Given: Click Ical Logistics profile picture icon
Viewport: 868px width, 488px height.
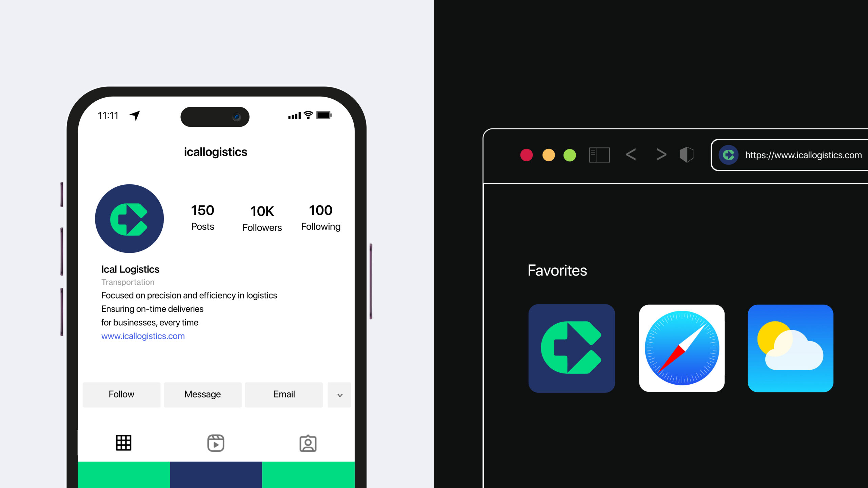Looking at the screenshot, I should pyautogui.click(x=130, y=218).
